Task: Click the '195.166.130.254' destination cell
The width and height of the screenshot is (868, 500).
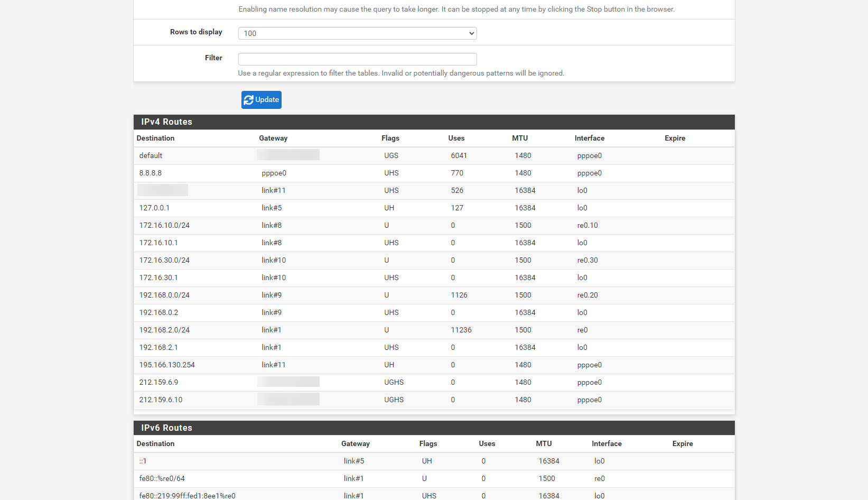Action: (x=167, y=365)
